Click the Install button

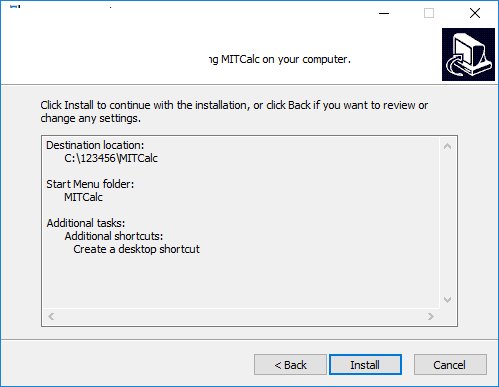365,364
